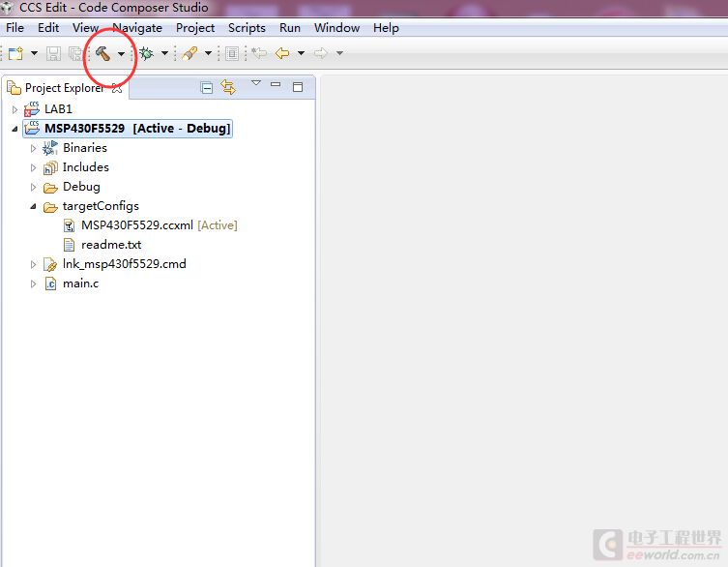Open the File menu
This screenshot has height=567, width=728.
15,28
